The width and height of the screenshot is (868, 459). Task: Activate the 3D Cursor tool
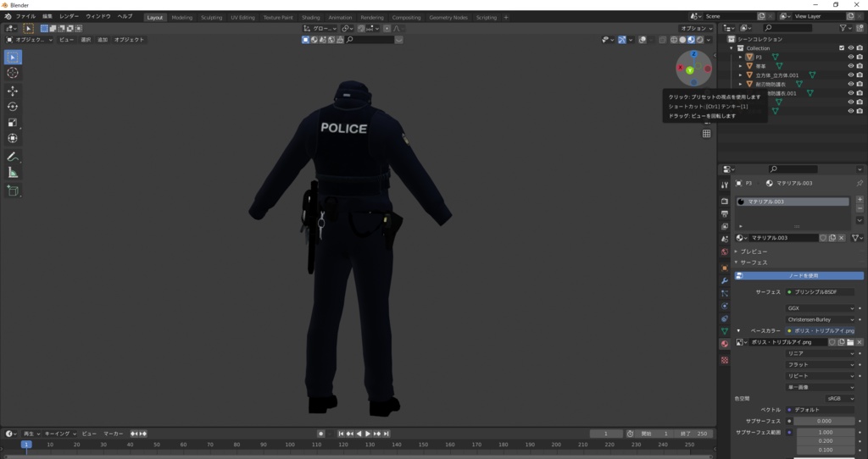(x=13, y=73)
